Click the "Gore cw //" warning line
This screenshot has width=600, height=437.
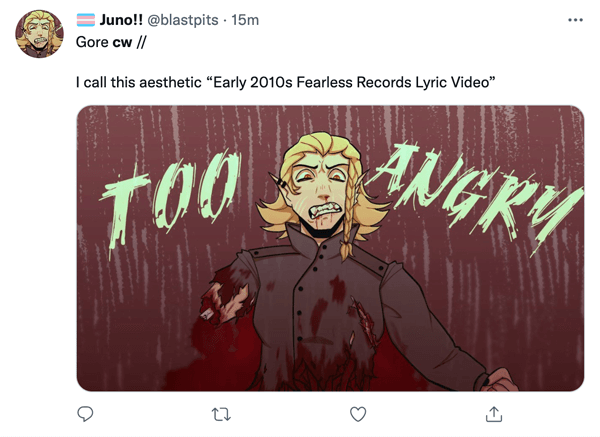[x=111, y=42]
